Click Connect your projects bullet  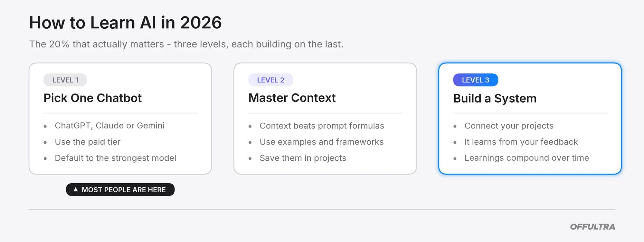tap(509, 126)
